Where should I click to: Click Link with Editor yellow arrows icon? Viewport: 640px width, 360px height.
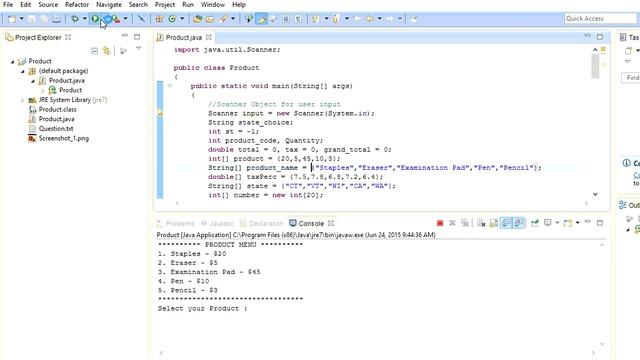coord(107,51)
